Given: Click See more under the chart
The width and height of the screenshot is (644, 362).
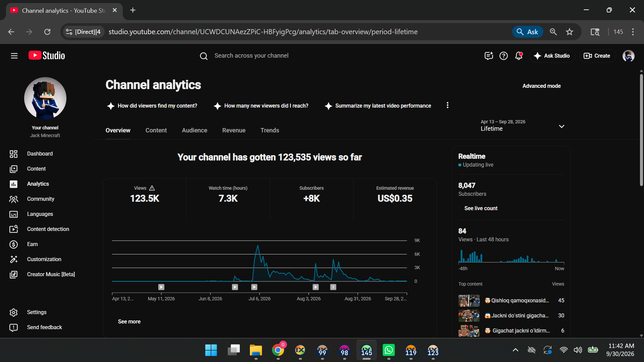Looking at the screenshot, I should pos(129,322).
